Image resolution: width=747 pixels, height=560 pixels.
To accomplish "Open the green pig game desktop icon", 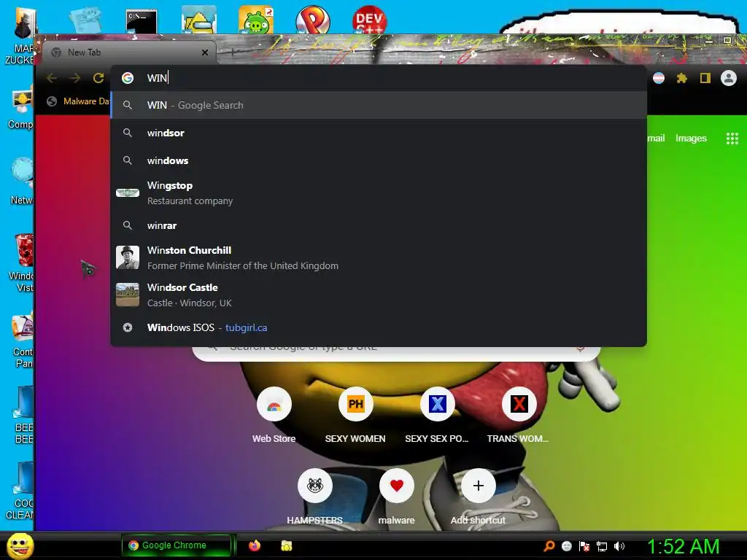I will pos(256,20).
